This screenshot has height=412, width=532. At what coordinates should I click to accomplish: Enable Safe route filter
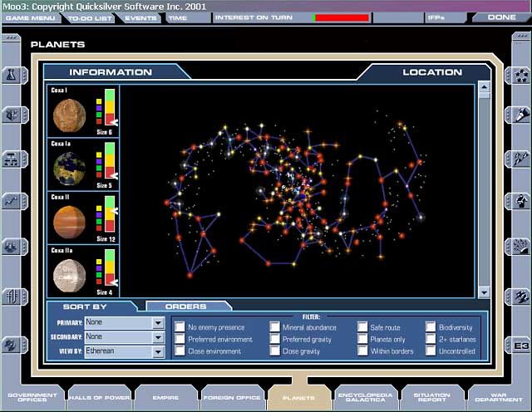tap(362, 327)
